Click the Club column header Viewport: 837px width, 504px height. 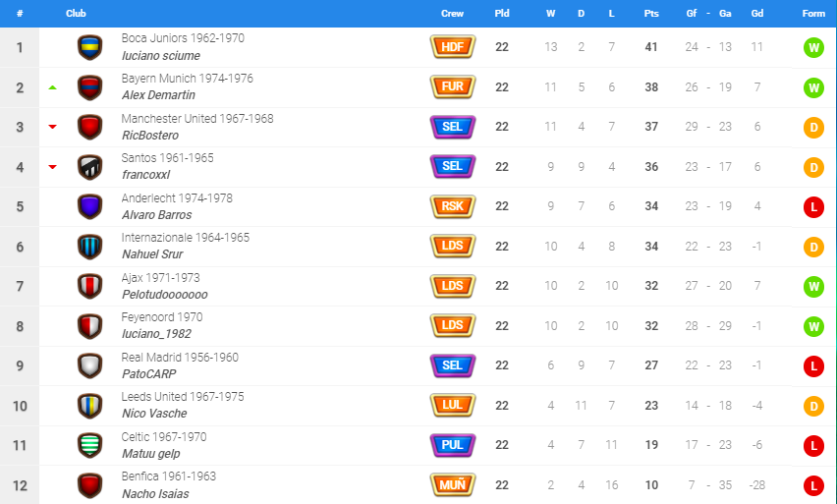(76, 14)
